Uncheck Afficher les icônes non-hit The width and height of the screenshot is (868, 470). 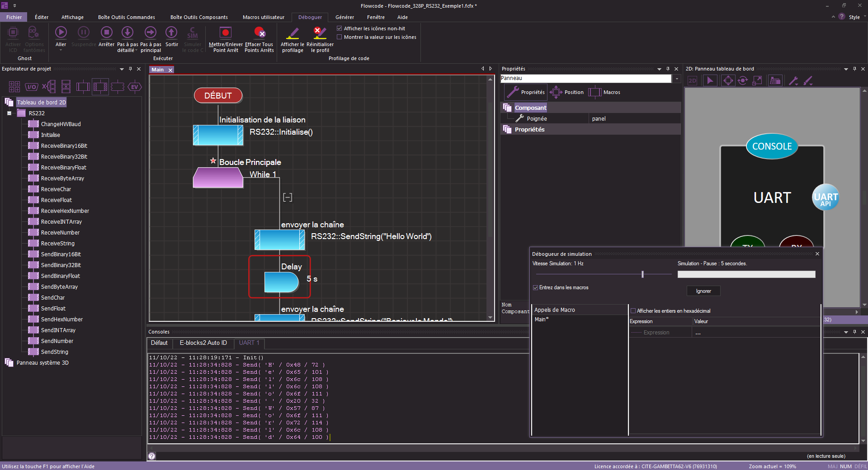coord(340,28)
